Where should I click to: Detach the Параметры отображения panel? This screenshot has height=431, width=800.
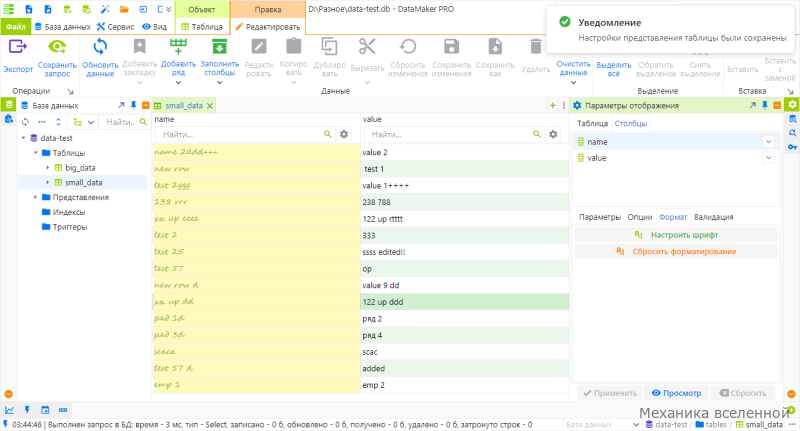click(x=753, y=105)
